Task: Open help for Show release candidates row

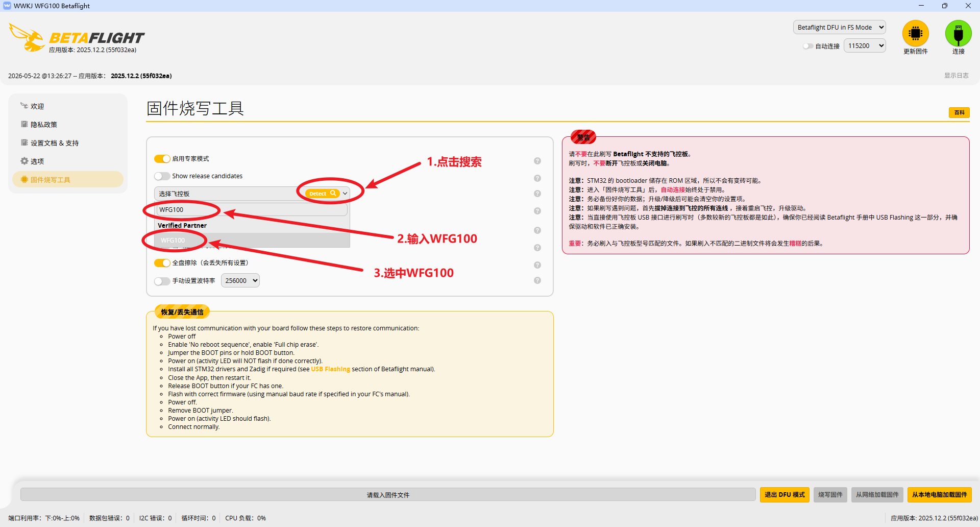Action: [x=537, y=178]
